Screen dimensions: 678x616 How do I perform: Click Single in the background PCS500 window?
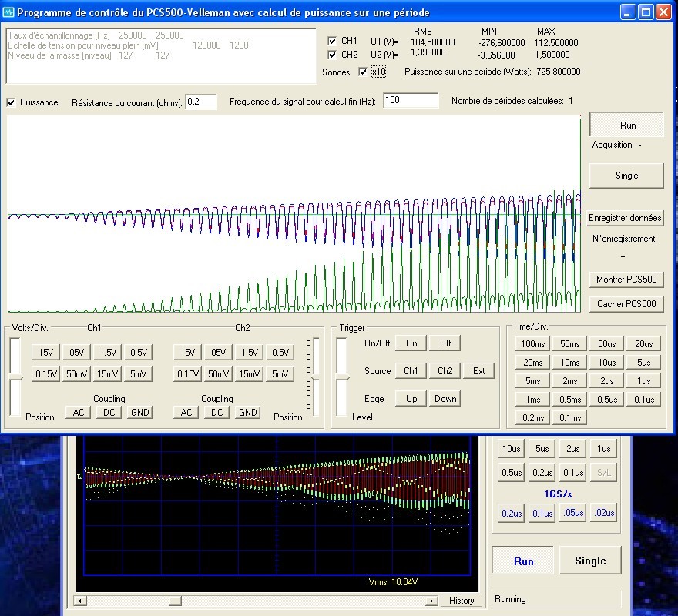590,561
